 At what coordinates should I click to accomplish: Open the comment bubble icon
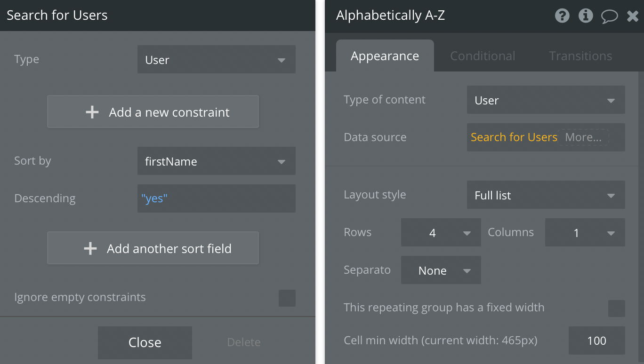tap(610, 16)
